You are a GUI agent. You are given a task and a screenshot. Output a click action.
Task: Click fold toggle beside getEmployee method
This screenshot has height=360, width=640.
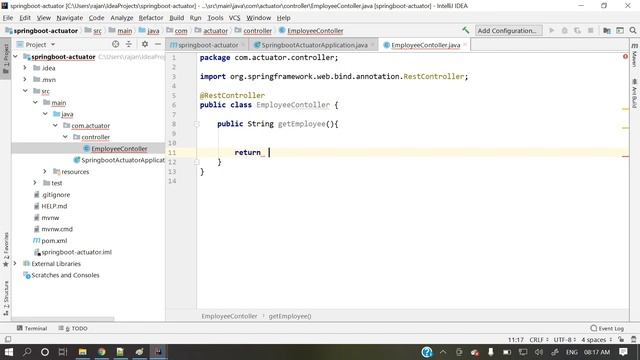click(197, 124)
